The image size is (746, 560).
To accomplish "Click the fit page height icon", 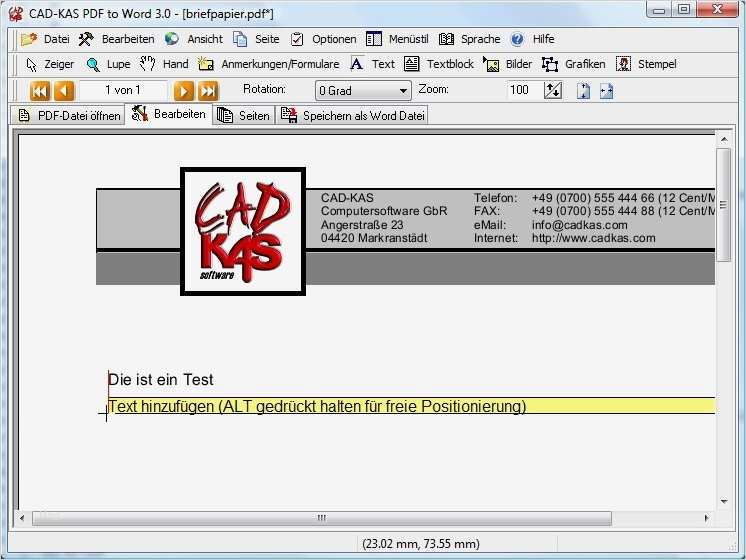I will [583, 90].
